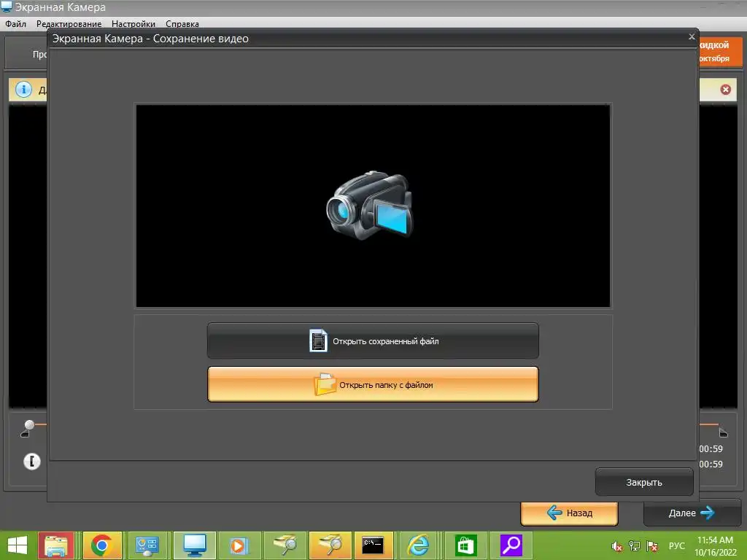This screenshot has width=747, height=560.
Task: Open the Windows Start menu
Action: [x=18, y=545]
